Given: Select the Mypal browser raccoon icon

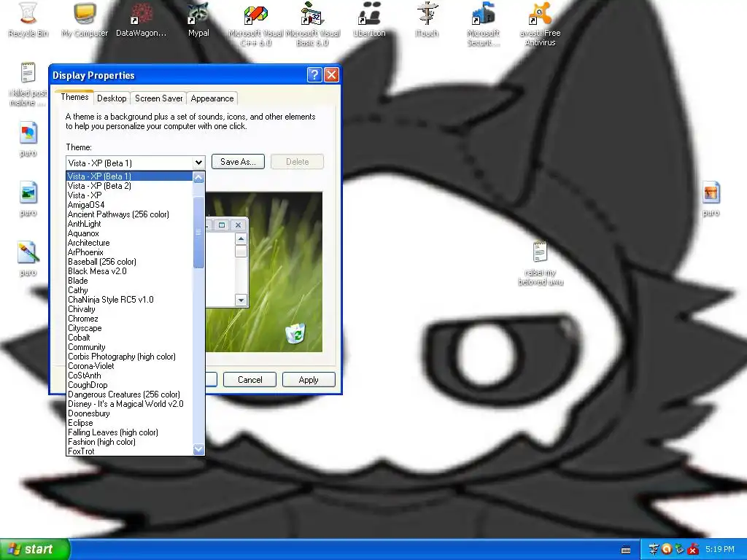Looking at the screenshot, I should point(198,13).
